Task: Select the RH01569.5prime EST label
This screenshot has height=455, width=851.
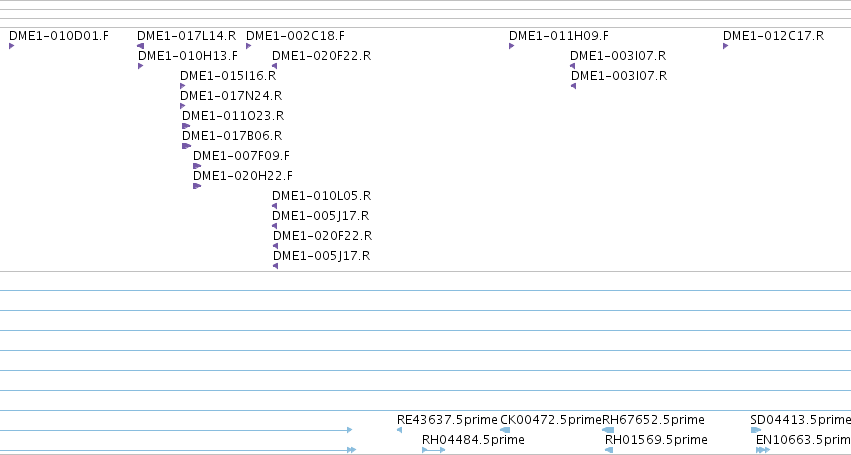Action: [x=656, y=440]
